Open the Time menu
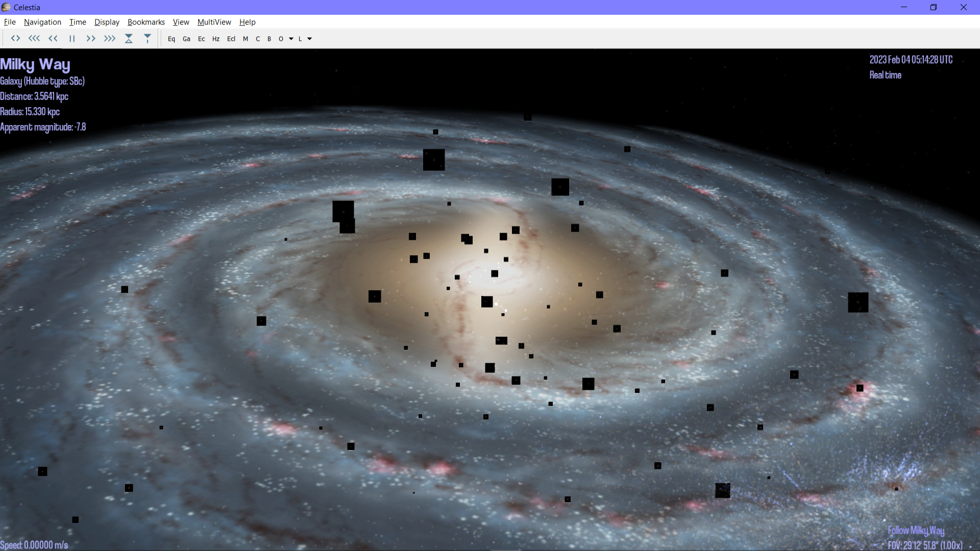 pos(78,22)
